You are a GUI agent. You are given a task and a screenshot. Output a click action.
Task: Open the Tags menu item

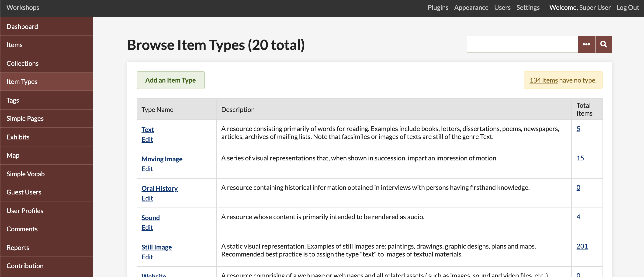tap(46, 100)
